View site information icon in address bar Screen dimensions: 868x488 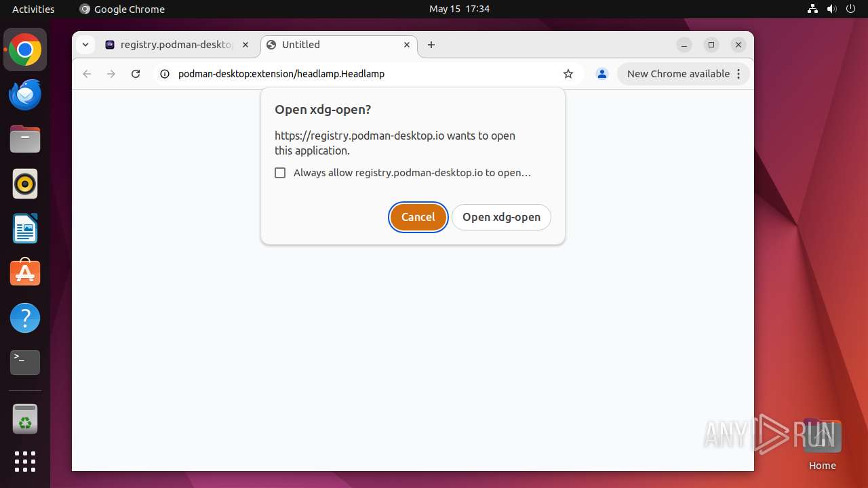164,74
